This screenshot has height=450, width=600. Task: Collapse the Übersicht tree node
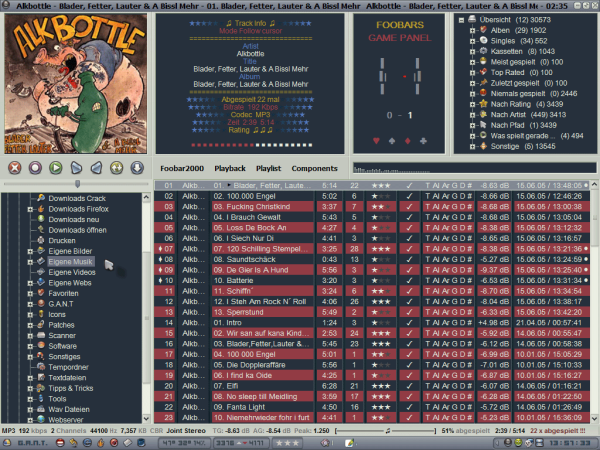pos(461,20)
